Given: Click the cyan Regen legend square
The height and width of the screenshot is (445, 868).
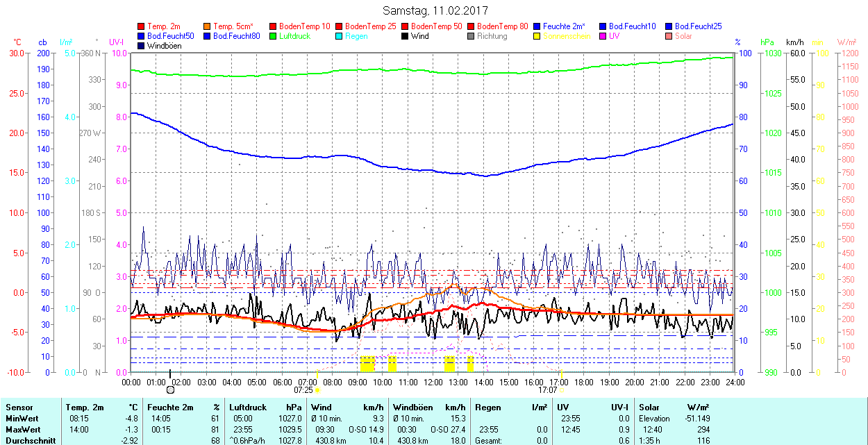Looking at the screenshot, I should [x=340, y=36].
